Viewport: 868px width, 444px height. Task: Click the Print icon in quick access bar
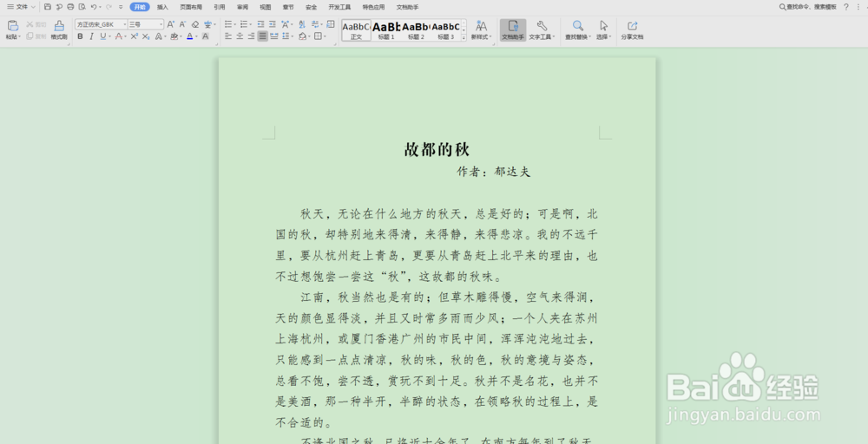70,7
